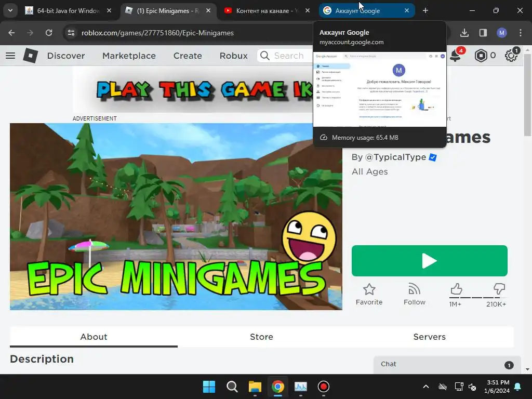
Task: Open the Discover page
Action: [66, 56]
